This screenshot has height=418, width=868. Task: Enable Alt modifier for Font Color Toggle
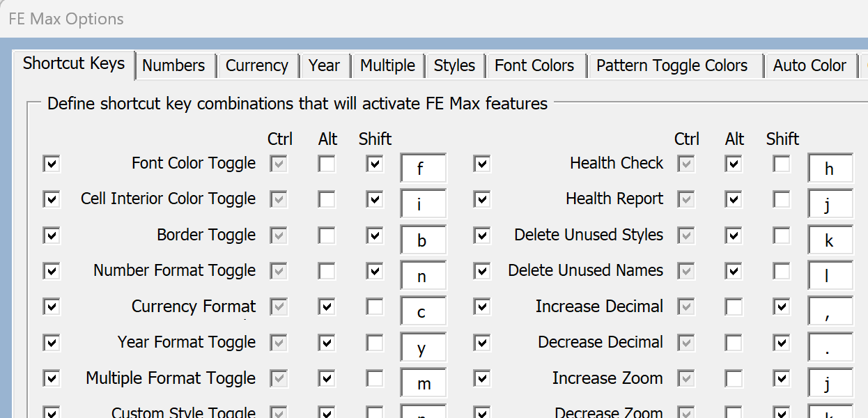tap(327, 164)
